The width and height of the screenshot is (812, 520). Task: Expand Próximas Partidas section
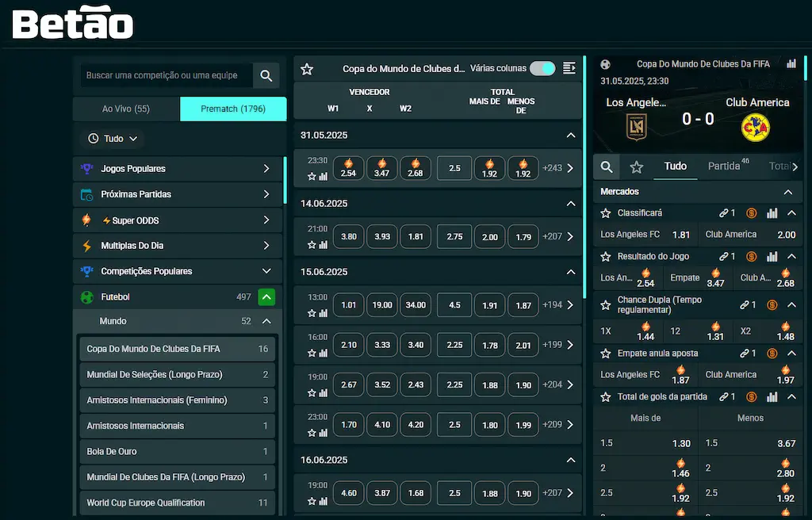[x=178, y=195]
